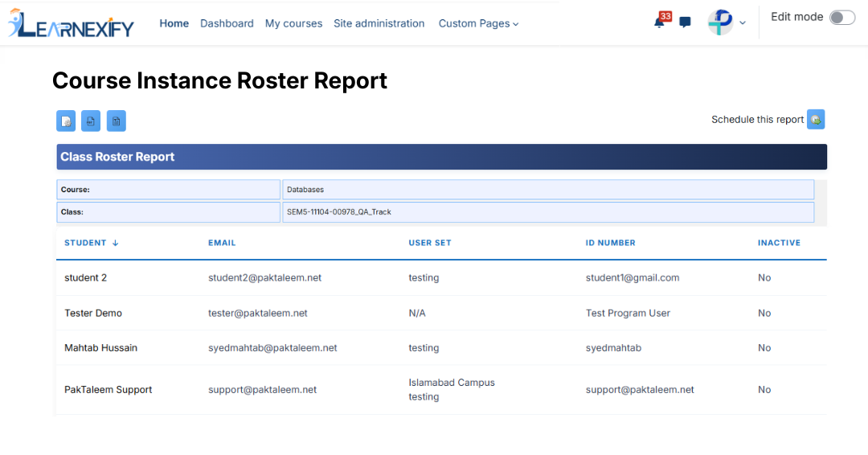Click the user set 'N/A' for Tester Demo

click(417, 314)
